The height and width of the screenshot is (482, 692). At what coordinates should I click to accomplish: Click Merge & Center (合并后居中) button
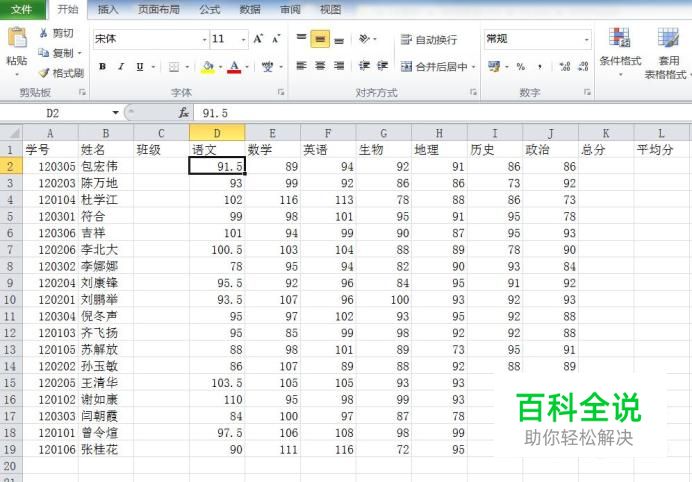coord(434,67)
